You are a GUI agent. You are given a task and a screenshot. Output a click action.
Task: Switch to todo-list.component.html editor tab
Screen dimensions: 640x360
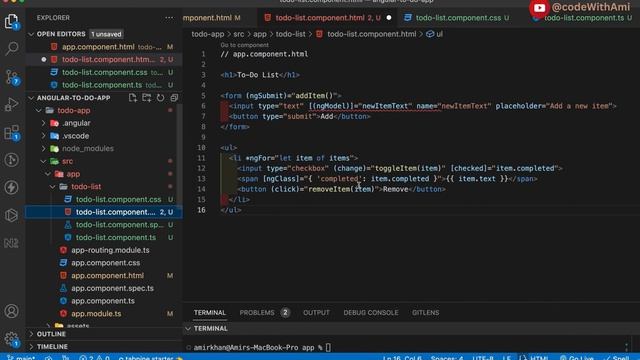[x=328, y=18]
